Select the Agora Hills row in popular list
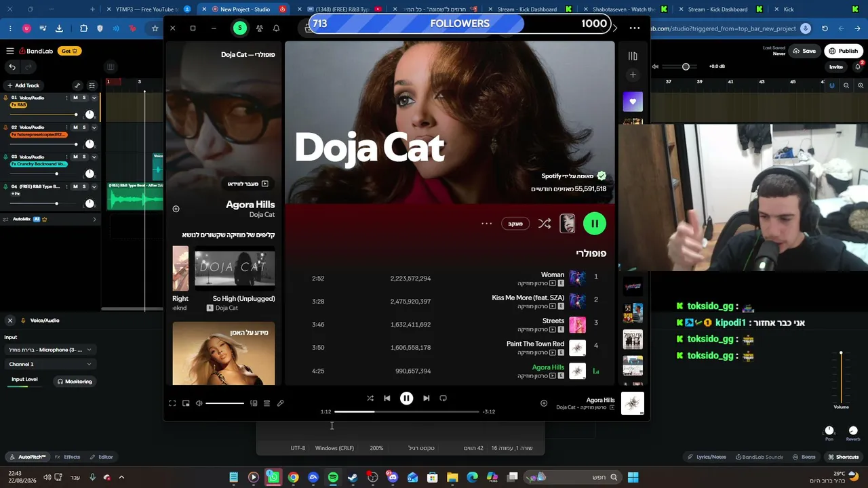This screenshot has width=868, height=488. click(450, 371)
